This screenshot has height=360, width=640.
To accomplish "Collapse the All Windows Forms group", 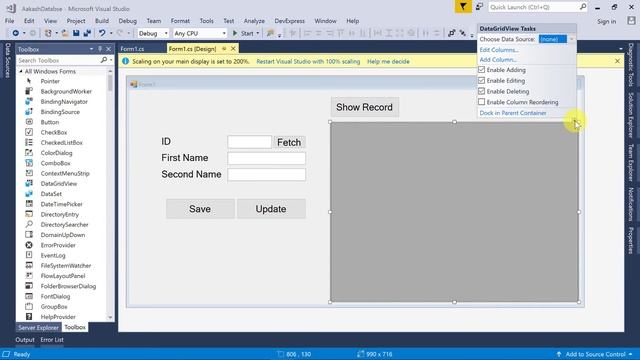I will 21,71.
